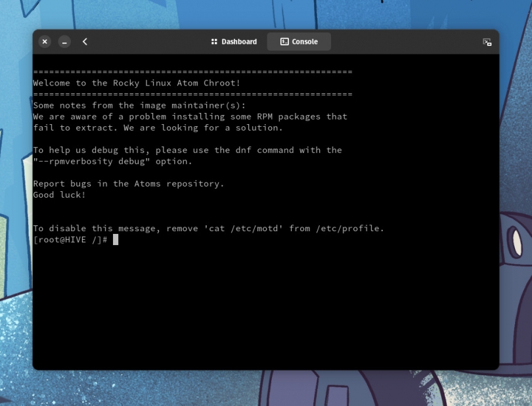The height and width of the screenshot is (406, 532).
Task: Click the four-square icon beside 'Dashboard'
Action: tap(213, 41)
